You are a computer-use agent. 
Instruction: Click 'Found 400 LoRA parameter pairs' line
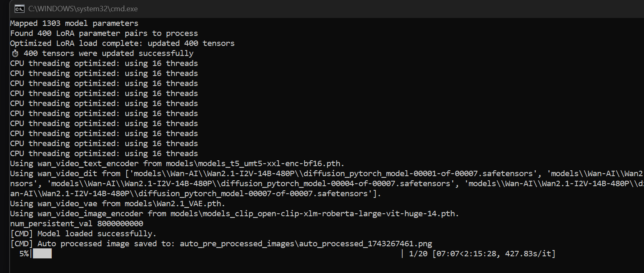(x=104, y=33)
